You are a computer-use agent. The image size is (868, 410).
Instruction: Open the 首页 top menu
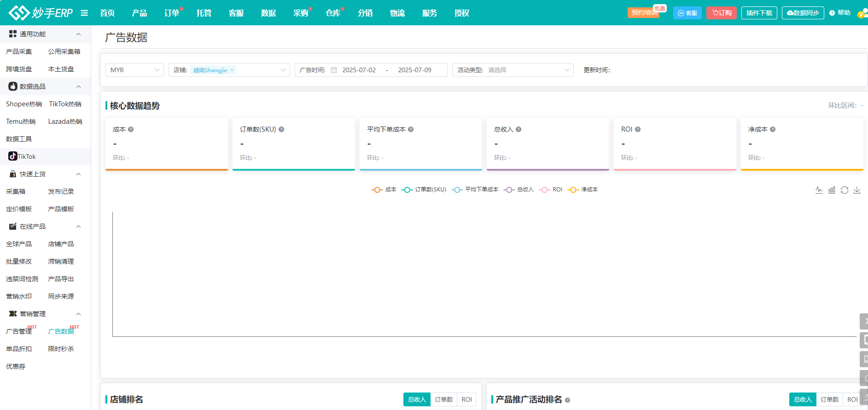tap(107, 13)
